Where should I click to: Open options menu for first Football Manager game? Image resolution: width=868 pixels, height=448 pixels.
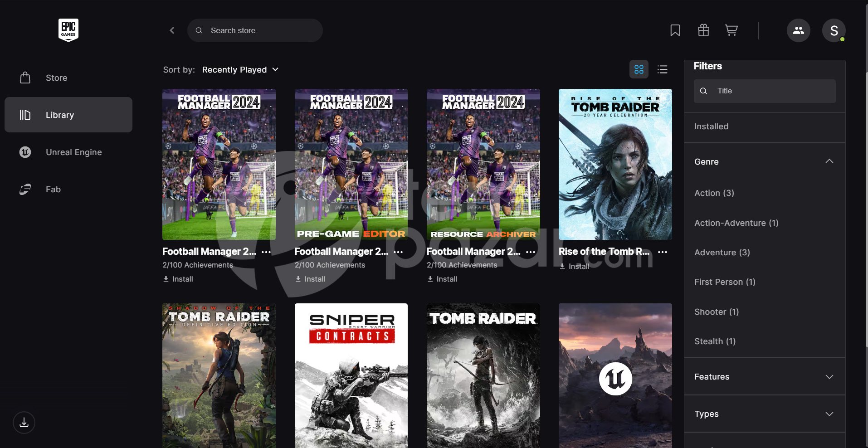pos(266,252)
